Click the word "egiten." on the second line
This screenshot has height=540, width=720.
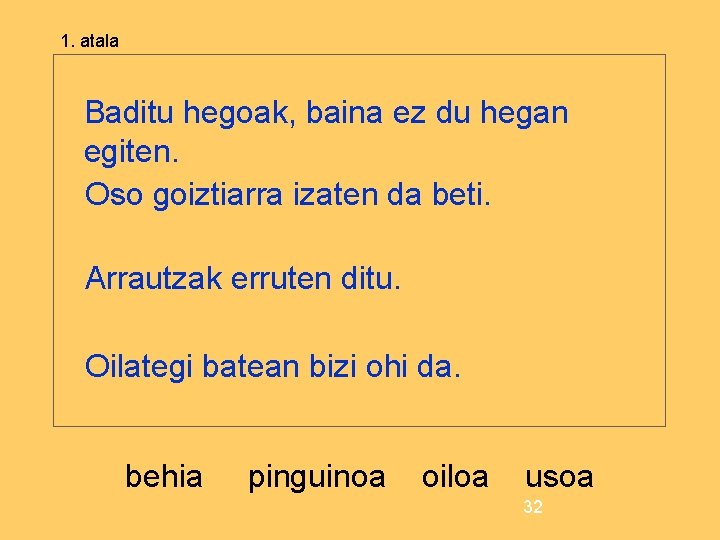131,153
